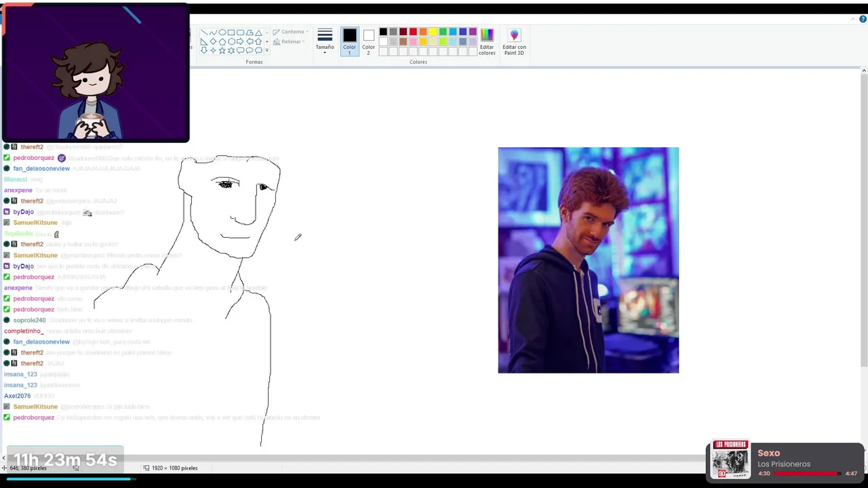Select the Diamond shape

pyautogui.click(x=213, y=41)
